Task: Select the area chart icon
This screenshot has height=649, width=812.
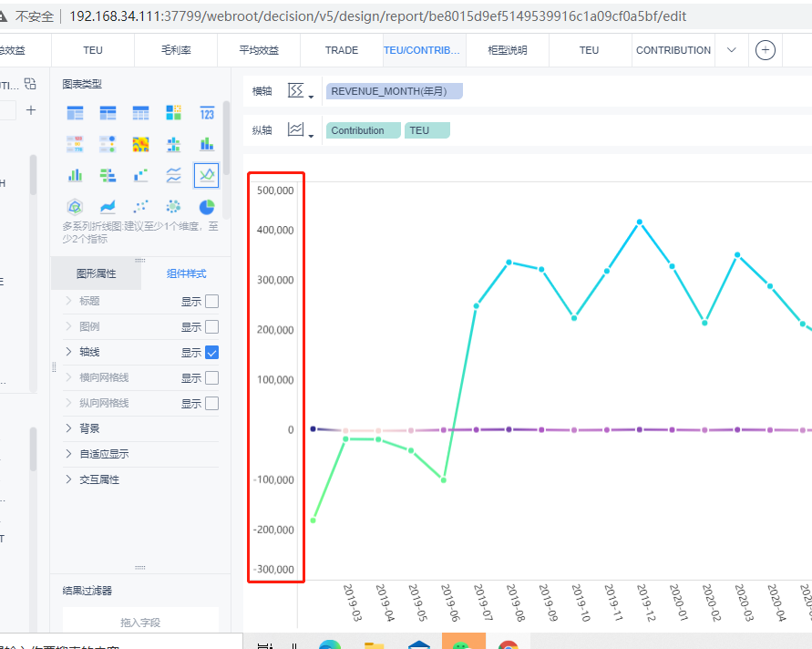Action: [x=108, y=207]
